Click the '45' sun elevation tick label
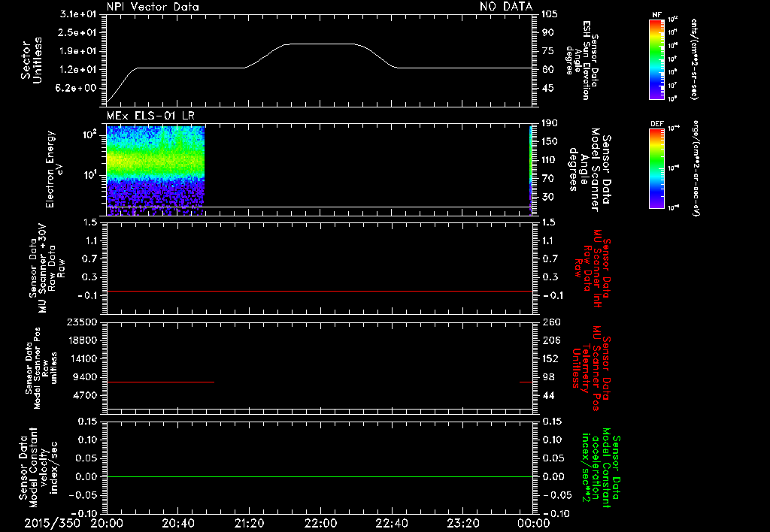The height and width of the screenshot is (532, 770). (x=547, y=89)
